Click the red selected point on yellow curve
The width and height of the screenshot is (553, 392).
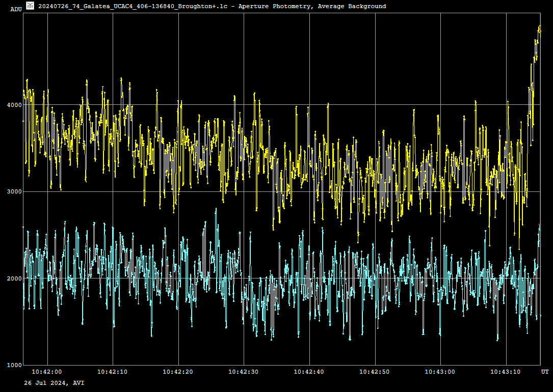pos(539,32)
